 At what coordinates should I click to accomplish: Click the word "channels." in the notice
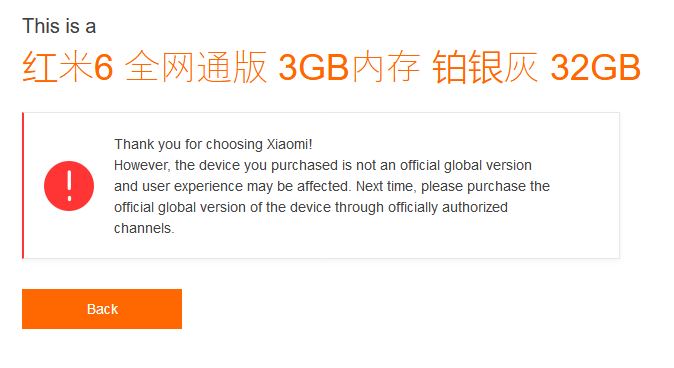144,228
